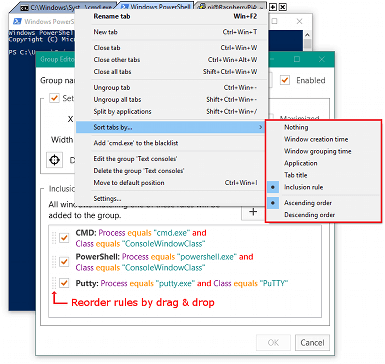Viewport: 385px width, 364px height.
Task: Open the Sort tabs by submenu
Action: point(171,127)
